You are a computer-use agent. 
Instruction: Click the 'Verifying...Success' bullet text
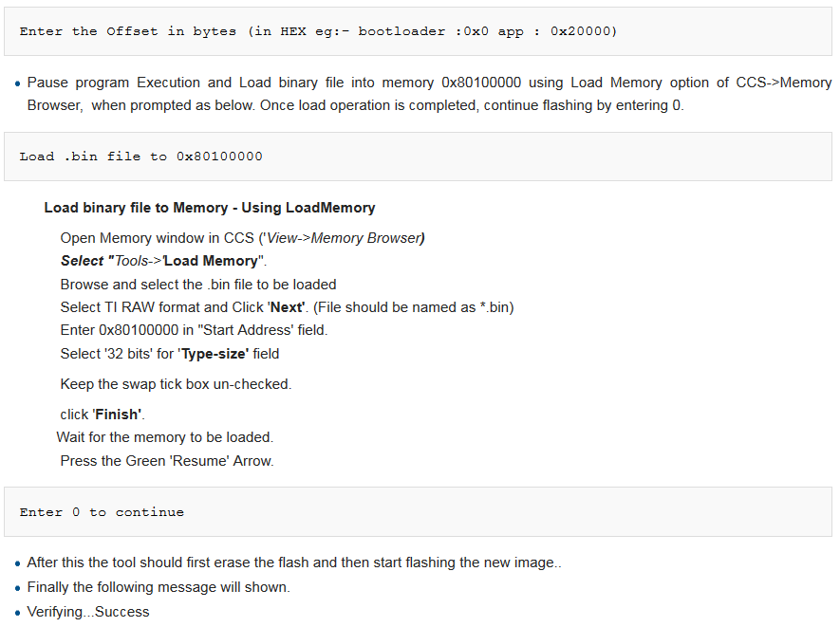pyautogui.click(x=88, y=612)
